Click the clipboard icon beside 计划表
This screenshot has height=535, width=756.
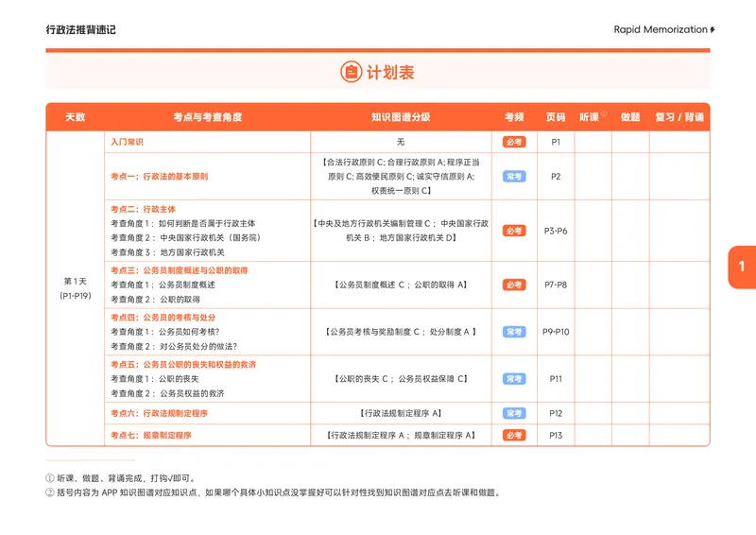click(x=351, y=72)
